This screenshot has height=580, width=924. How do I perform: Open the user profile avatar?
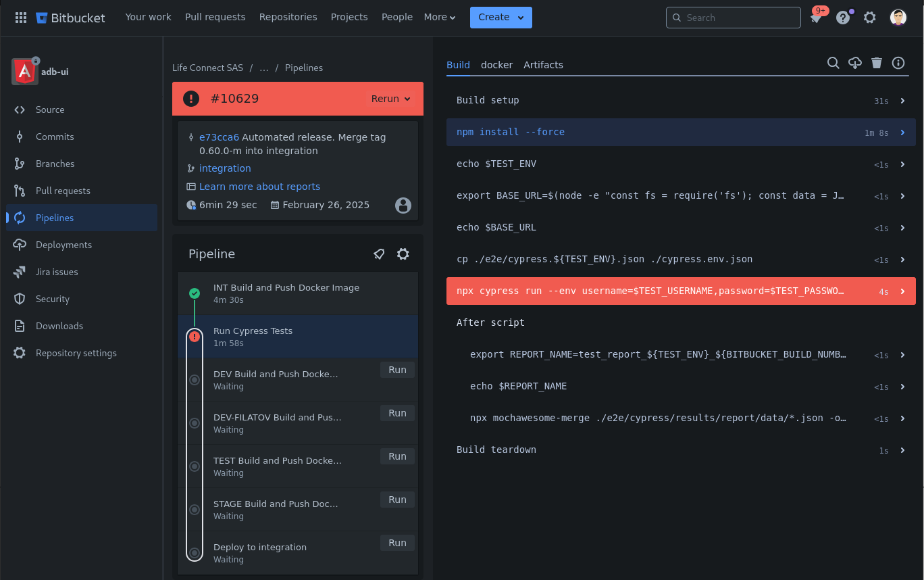click(898, 18)
